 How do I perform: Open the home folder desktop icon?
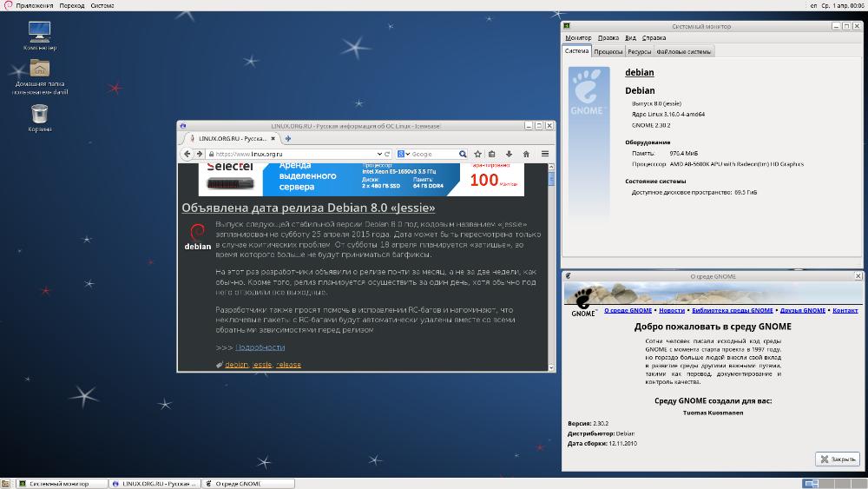click(x=39, y=77)
